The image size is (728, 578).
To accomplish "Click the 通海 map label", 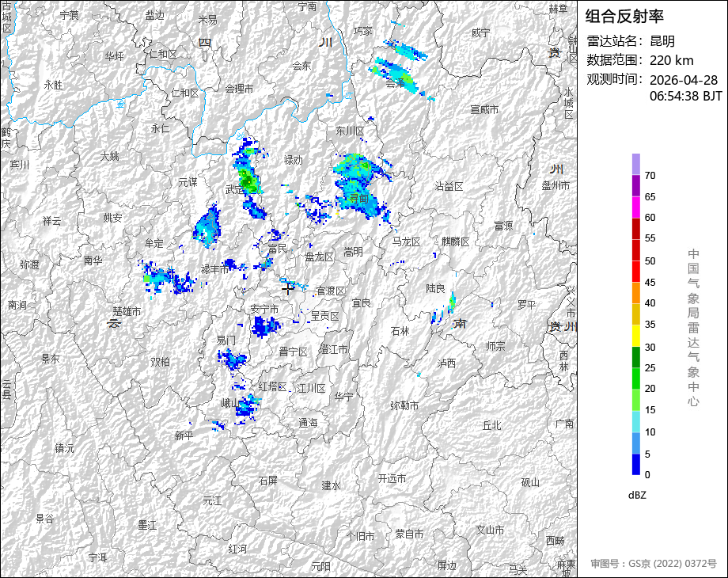I will coord(308,423).
